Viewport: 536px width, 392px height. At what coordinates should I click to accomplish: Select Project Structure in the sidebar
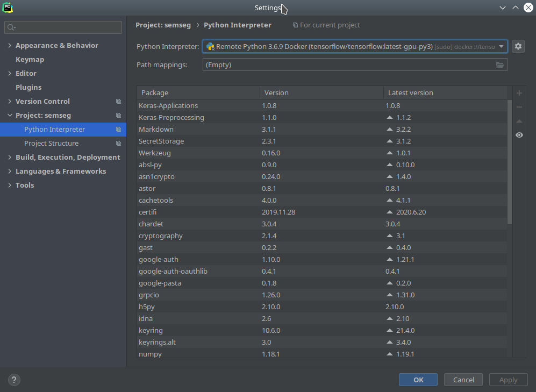pyautogui.click(x=51, y=144)
